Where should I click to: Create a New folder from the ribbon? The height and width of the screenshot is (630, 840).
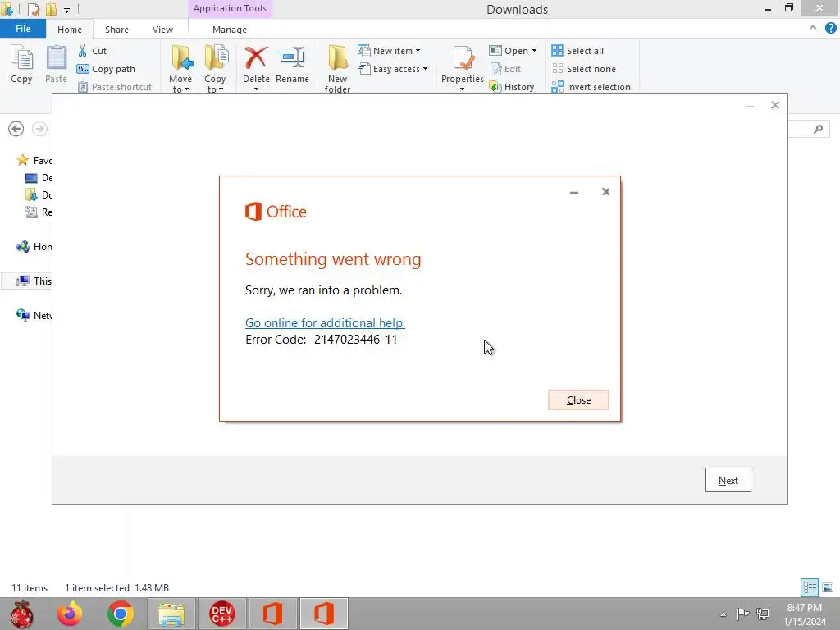click(x=337, y=69)
